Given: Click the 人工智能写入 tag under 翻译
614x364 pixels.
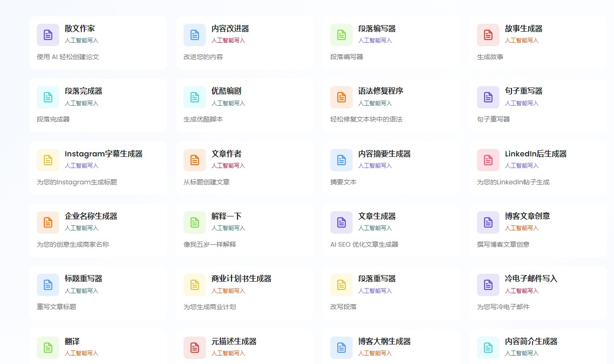Looking at the screenshot, I should (82, 353).
